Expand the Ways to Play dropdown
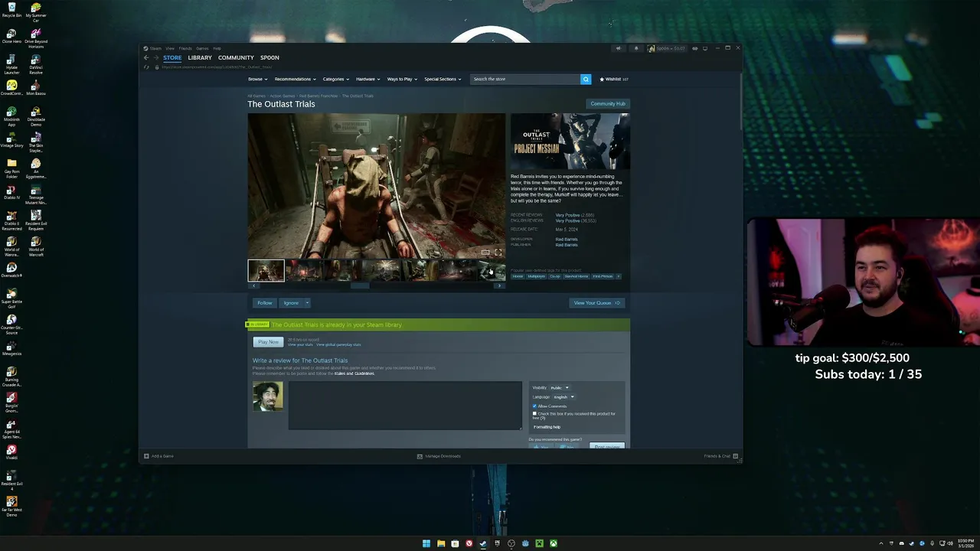Screen dimensions: 980x551 [402, 79]
